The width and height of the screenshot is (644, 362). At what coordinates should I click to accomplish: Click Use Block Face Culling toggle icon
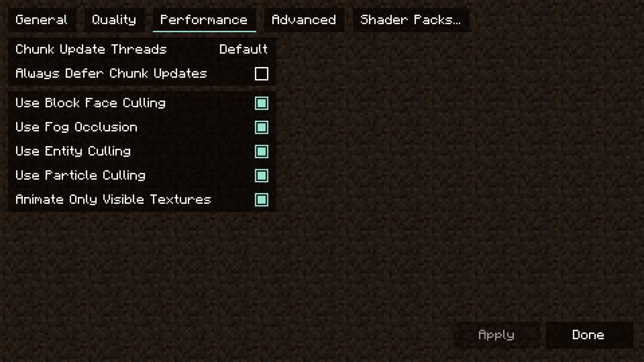[261, 103]
